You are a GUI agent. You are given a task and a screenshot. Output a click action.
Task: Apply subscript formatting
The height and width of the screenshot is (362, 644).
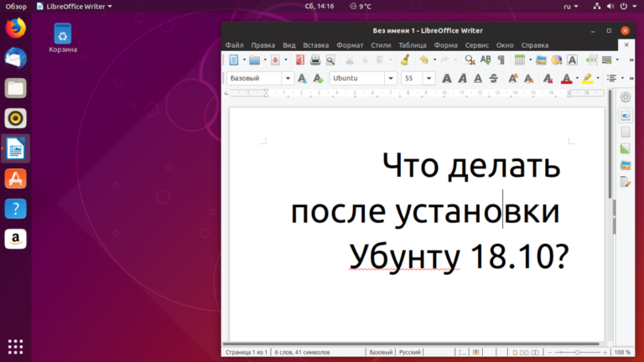click(528, 78)
